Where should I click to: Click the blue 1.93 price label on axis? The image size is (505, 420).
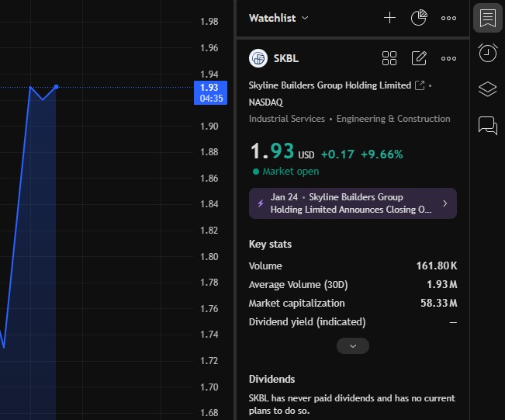click(x=211, y=92)
